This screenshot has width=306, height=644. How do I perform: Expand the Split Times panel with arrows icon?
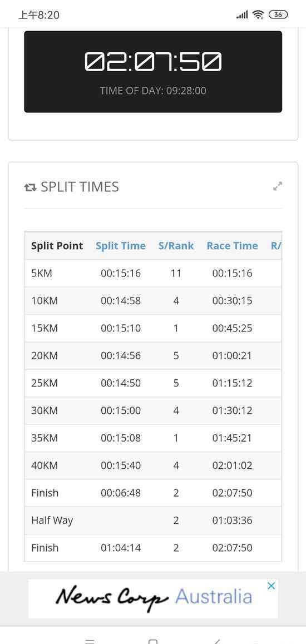point(278,186)
